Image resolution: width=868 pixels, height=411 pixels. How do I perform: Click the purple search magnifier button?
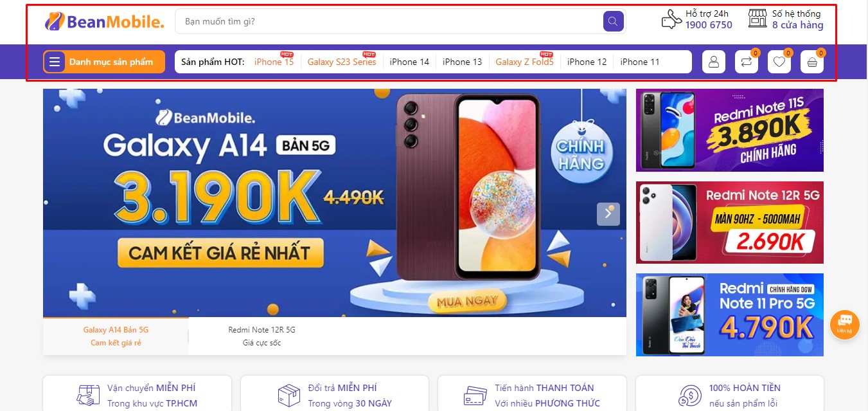click(613, 21)
